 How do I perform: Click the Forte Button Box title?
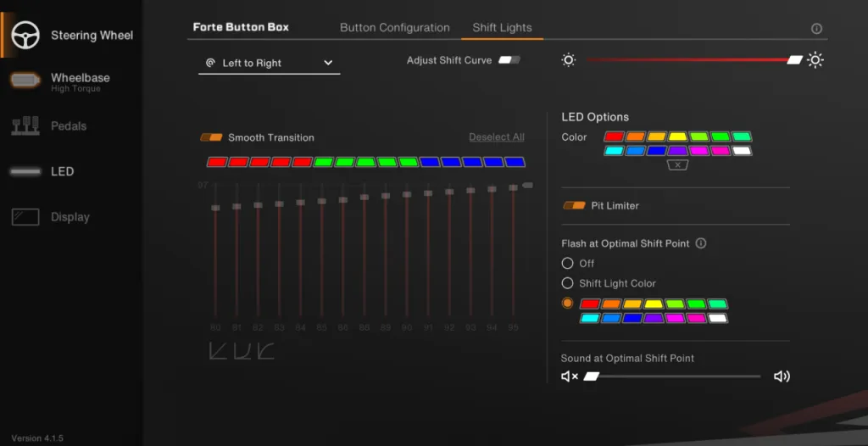[241, 27]
